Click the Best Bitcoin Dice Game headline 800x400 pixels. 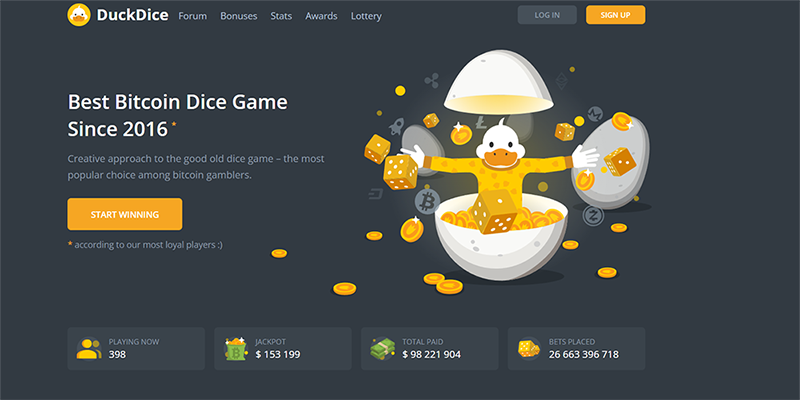coord(178,115)
